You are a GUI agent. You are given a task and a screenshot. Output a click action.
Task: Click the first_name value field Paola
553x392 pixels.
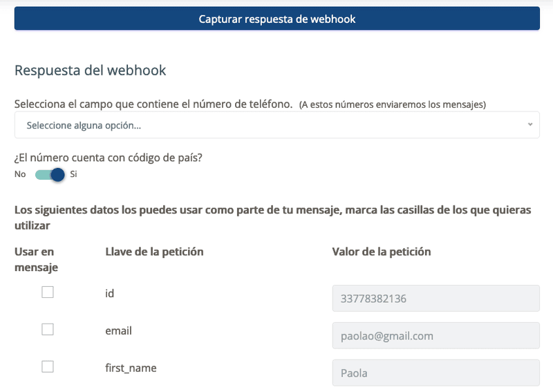(436, 373)
